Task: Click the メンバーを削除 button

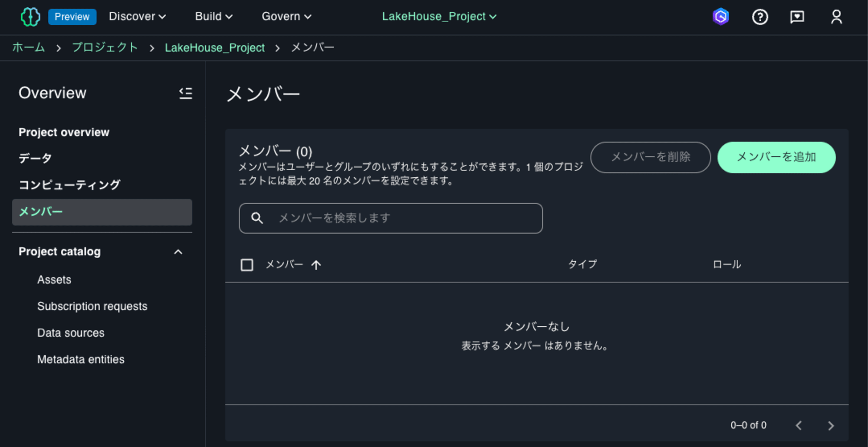Action: point(651,157)
